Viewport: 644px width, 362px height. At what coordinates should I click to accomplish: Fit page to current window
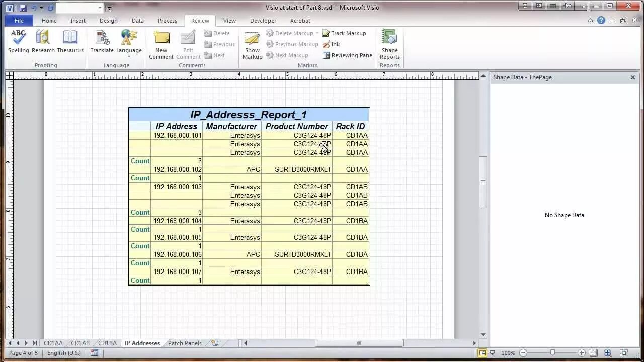[593, 353]
